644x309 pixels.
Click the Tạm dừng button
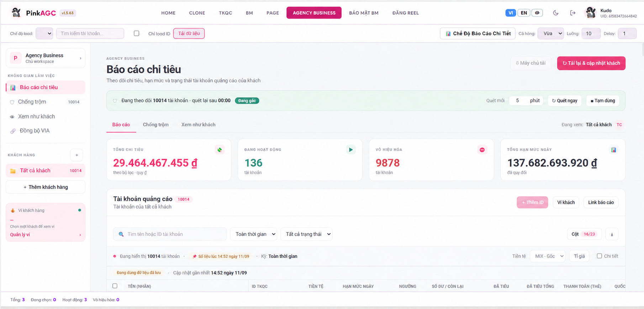[603, 101]
